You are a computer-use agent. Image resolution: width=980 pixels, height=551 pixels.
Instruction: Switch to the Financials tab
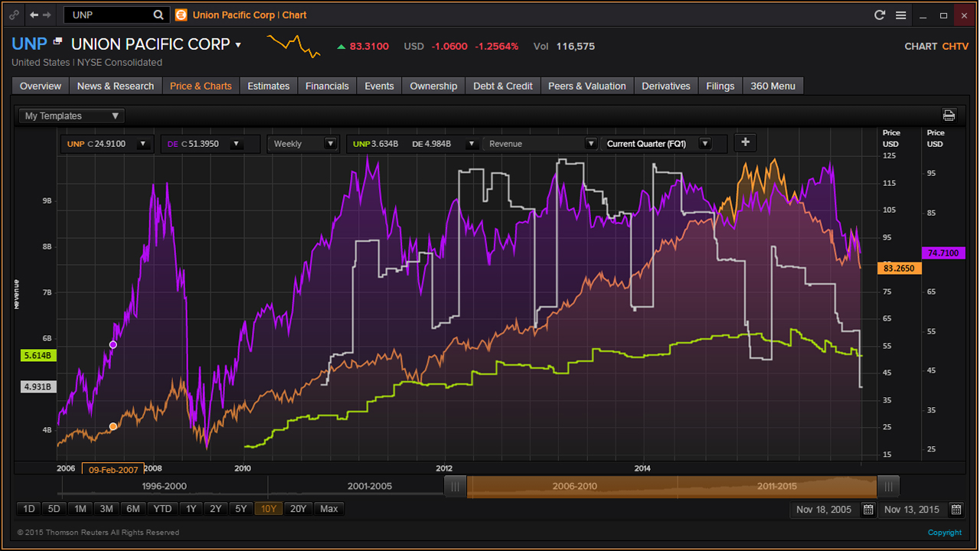[x=327, y=86]
